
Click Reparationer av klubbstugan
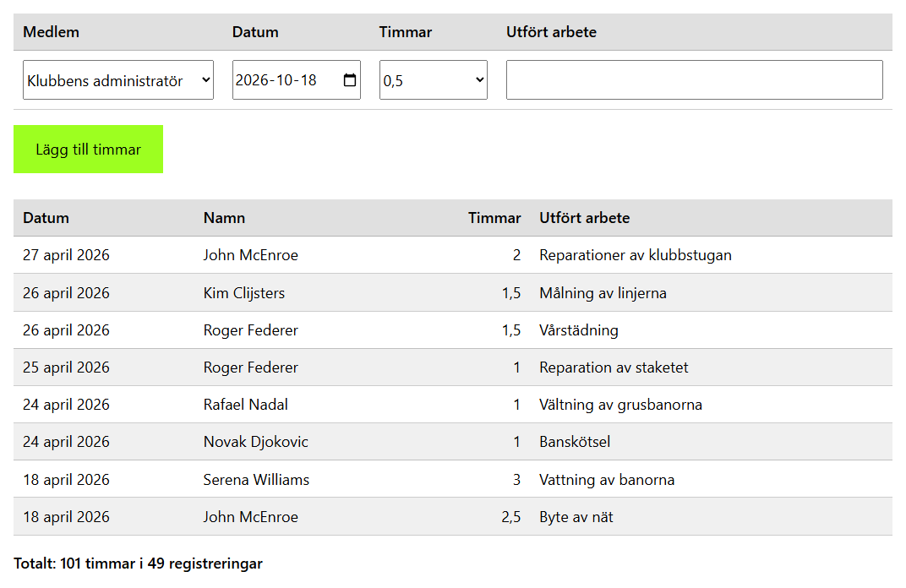coord(636,255)
